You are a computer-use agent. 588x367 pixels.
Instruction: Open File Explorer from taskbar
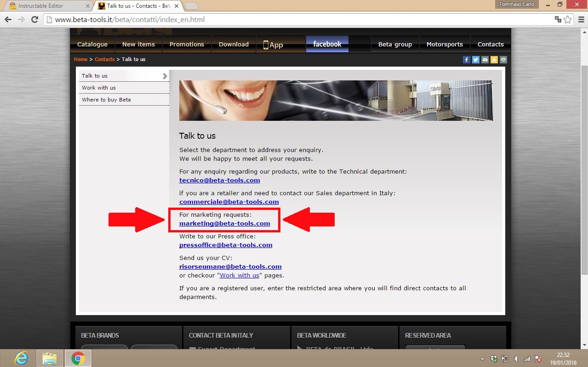[50, 358]
